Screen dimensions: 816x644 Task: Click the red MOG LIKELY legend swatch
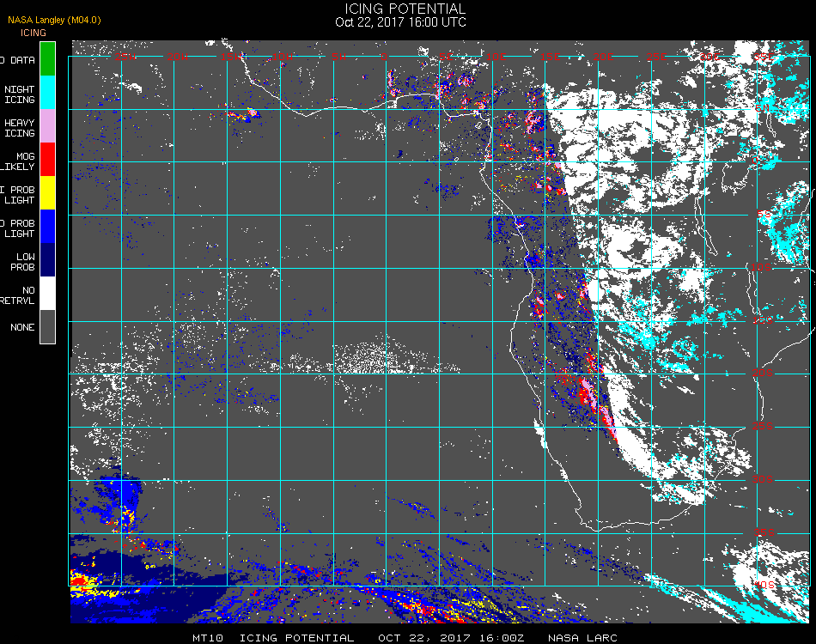tap(47, 160)
